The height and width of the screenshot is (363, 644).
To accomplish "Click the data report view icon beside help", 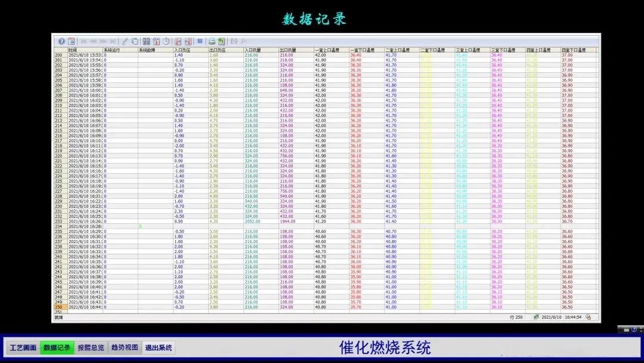I will [x=70, y=42].
